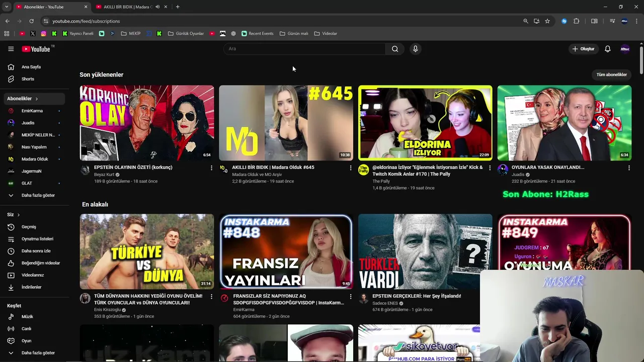This screenshot has width=644, height=362.
Task: Open options for TÜM DÜNYANIN HAKKINI video
Action: [x=211, y=297]
